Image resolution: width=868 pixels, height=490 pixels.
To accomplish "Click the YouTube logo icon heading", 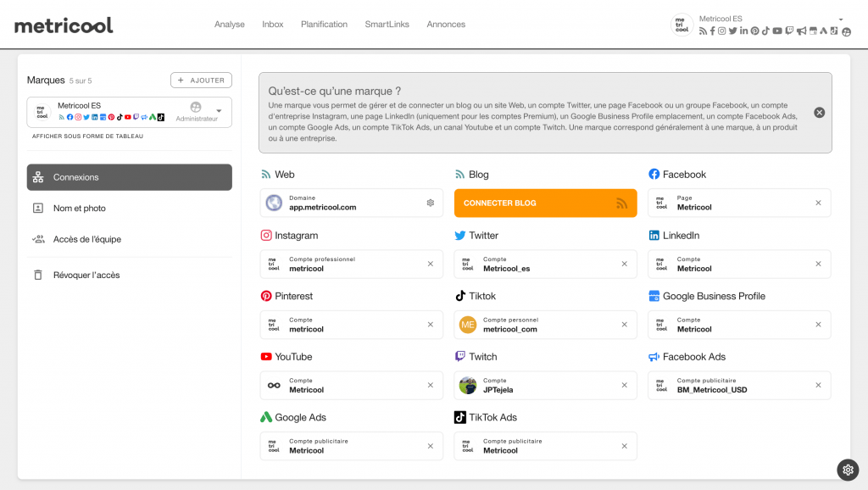I will click(x=266, y=357).
